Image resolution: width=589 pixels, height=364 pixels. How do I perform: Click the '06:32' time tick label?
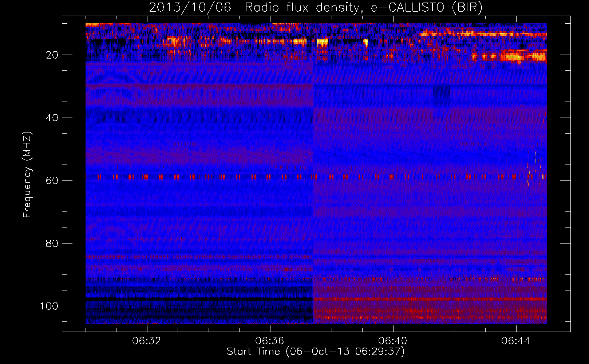(x=147, y=341)
